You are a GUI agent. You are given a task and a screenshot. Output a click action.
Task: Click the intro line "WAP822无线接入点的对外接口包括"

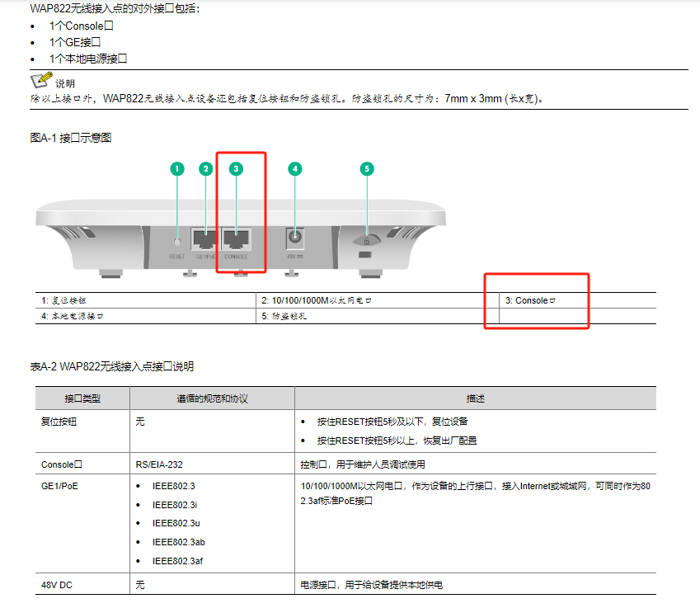click(x=115, y=8)
